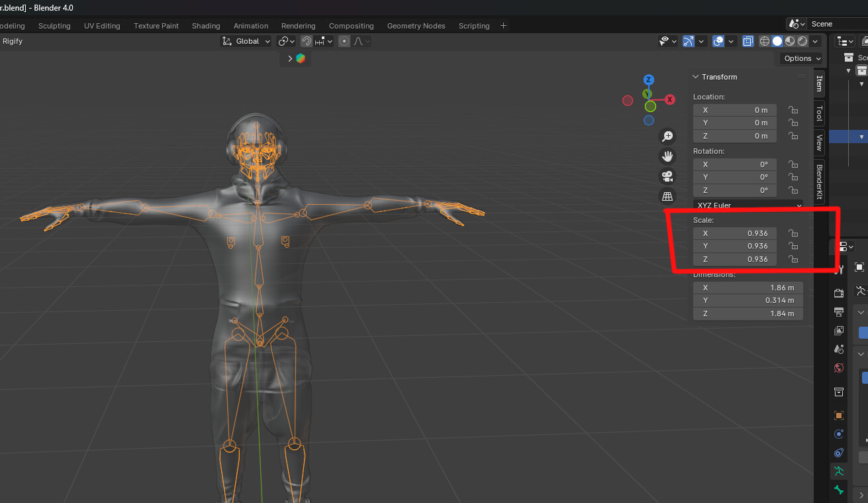The height and width of the screenshot is (503, 868).
Task: Switch to the Geometry Nodes workspace tab
Action: tap(416, 26)
